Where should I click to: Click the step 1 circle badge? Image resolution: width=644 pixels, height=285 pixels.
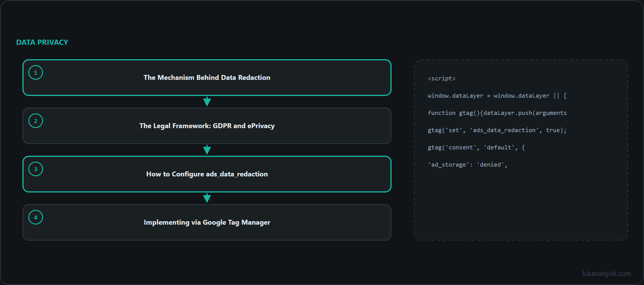(36, 72)
